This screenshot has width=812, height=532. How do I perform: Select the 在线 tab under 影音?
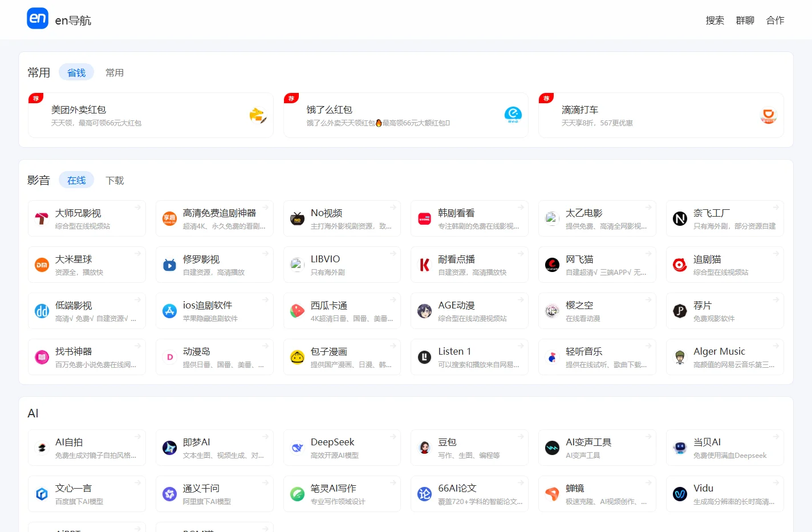(x=76, y=180)
